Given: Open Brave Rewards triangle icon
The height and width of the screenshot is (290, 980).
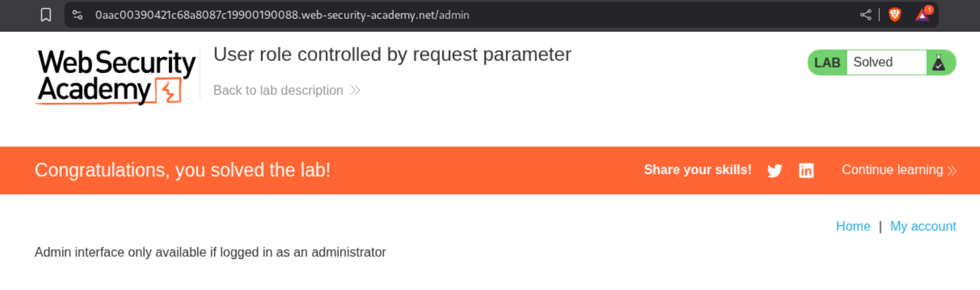Looking at the screenshot, I should point(922,14).
